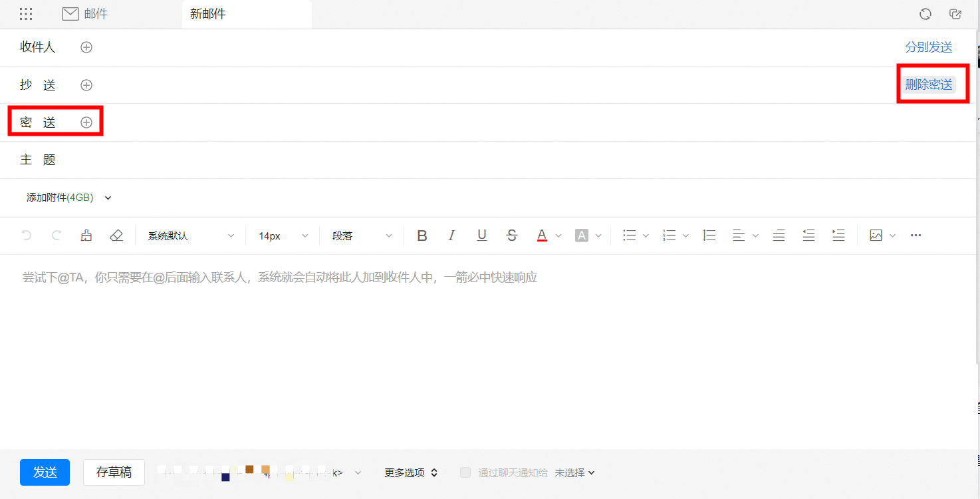Increase paragraph indent
980x499 pixels.
coord(838,236)
